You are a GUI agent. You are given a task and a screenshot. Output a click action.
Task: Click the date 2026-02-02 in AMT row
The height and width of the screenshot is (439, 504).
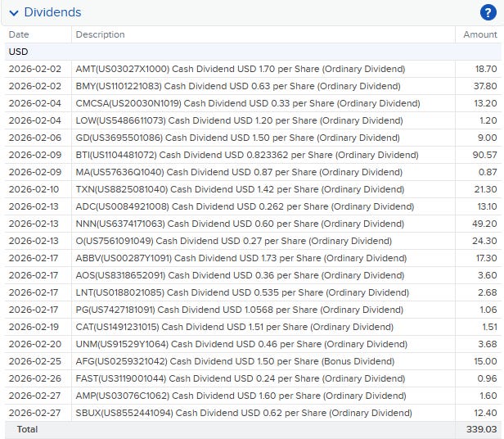34,69
